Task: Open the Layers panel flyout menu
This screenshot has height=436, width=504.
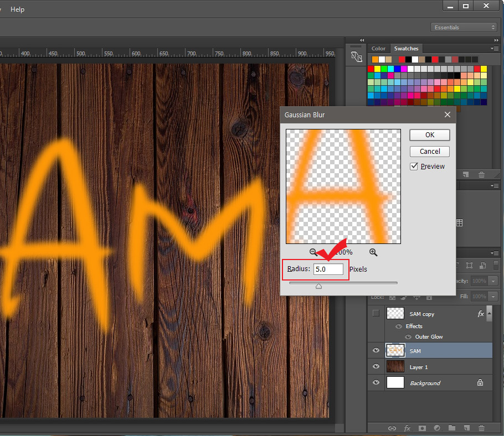Action: [x=495, y=253]
